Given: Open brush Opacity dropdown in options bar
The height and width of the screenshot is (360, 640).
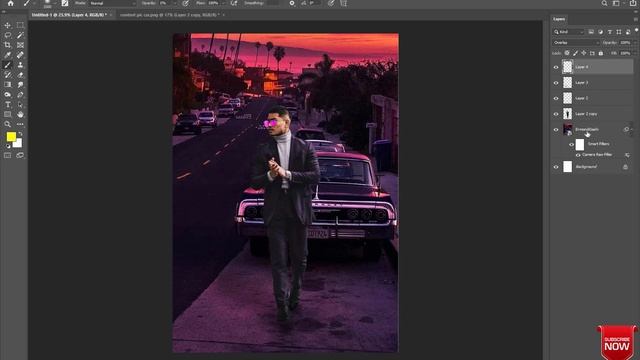Looking at the screenshot, I should point(176,3).
